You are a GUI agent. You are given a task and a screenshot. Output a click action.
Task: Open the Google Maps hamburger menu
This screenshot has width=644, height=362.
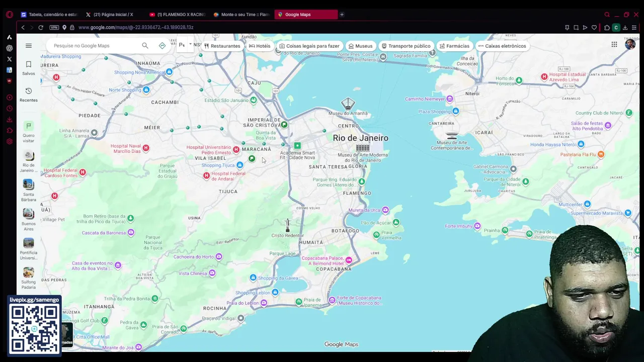coord(29,46)
